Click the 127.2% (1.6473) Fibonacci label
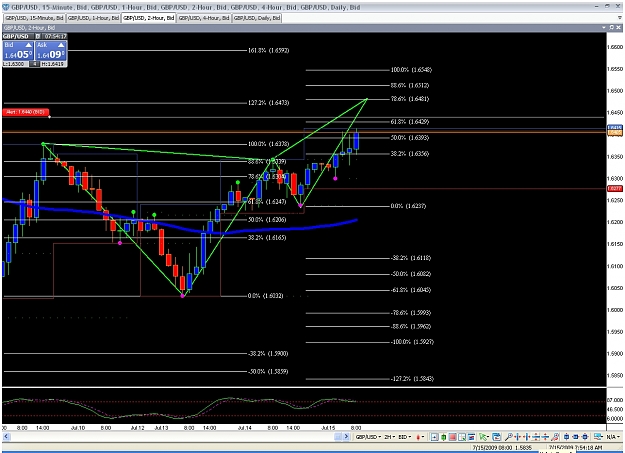Viewport: 625px width, 453px height. pos(269,102)
